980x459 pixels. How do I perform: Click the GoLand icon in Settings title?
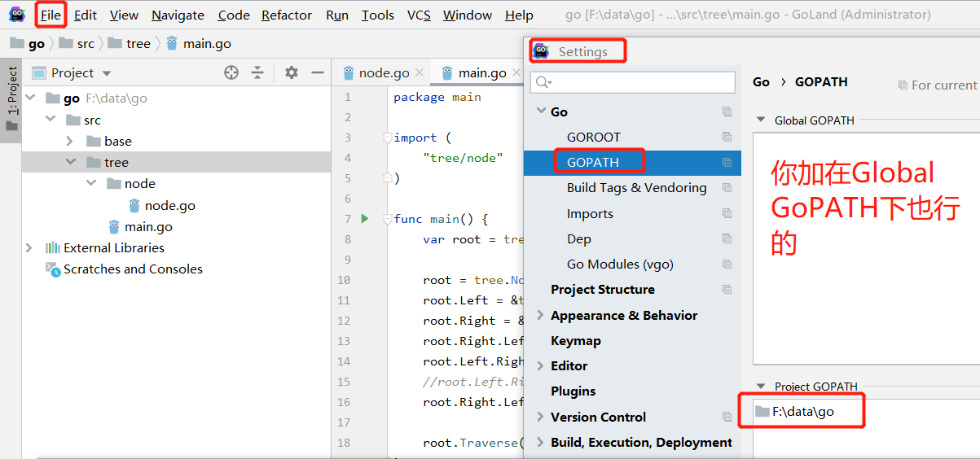(541, 51)
